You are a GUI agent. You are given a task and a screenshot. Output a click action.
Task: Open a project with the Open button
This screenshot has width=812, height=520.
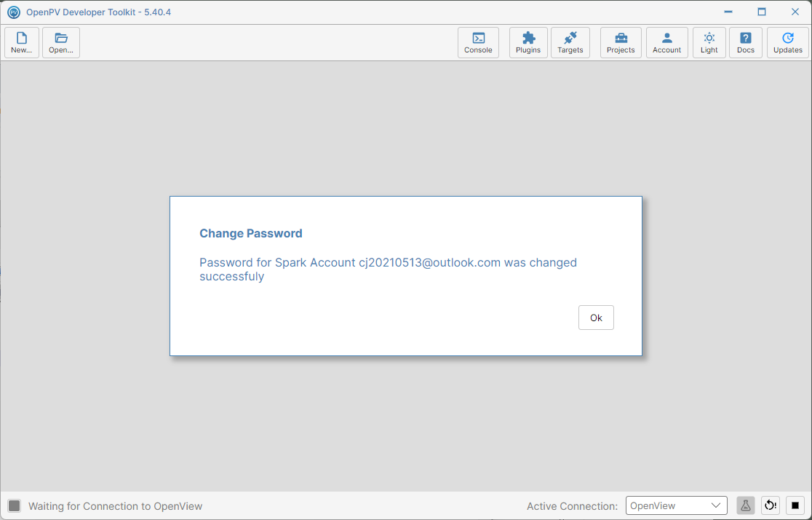click(61, 42)
